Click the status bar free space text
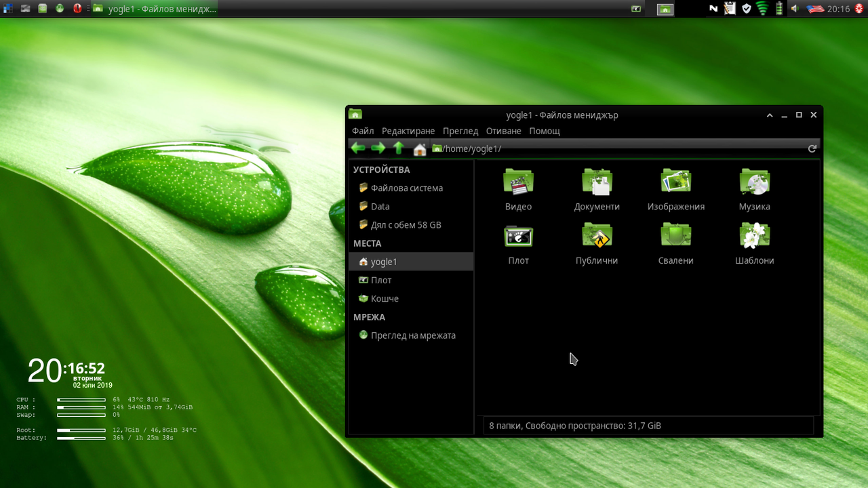 pyautogui.click(x=575, y=426)
